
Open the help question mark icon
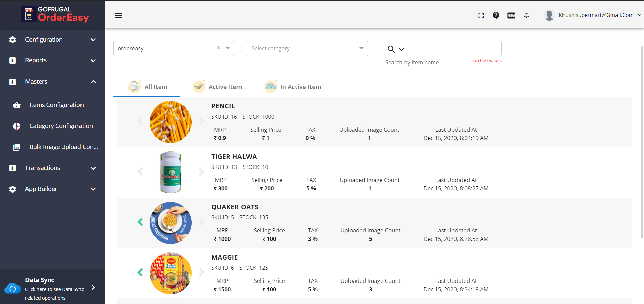(x=496, y=15)
